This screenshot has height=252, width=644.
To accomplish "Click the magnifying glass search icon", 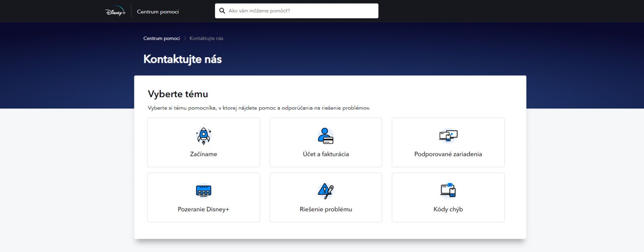I will [x=222, y=11].
